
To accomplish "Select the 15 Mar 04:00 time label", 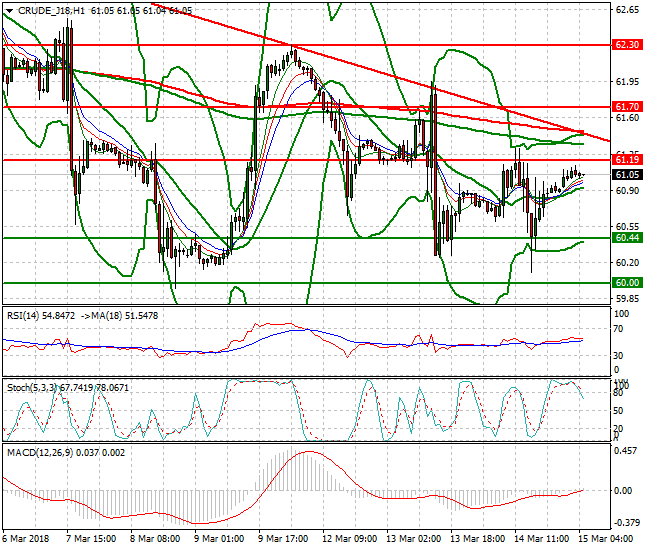I will pos(606,539).
